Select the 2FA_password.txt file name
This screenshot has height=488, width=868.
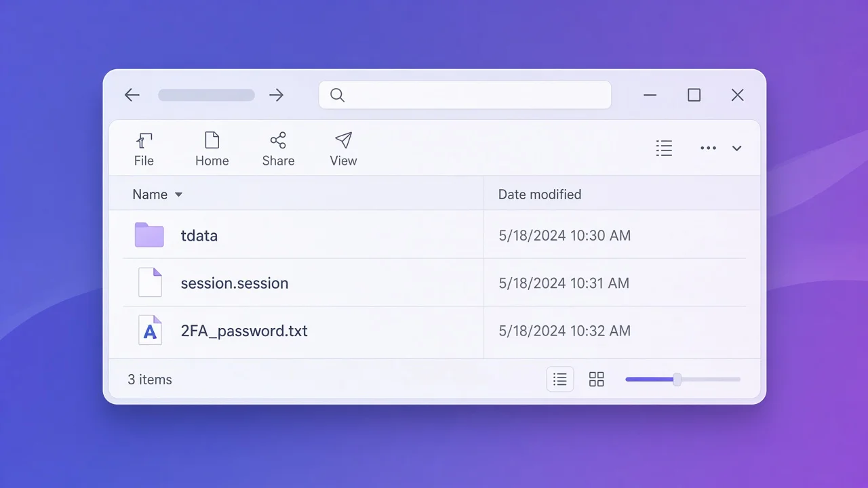coord(244,331)
